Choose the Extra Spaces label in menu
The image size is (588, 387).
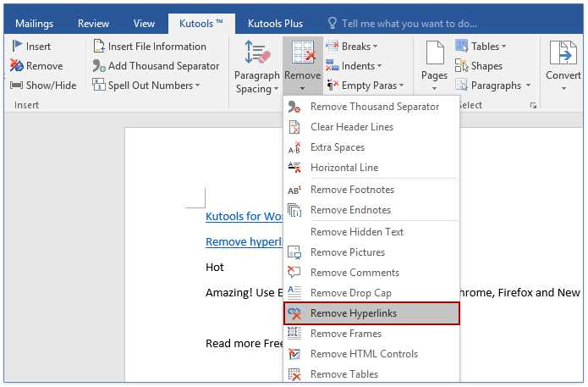click(x=338, y=147)
